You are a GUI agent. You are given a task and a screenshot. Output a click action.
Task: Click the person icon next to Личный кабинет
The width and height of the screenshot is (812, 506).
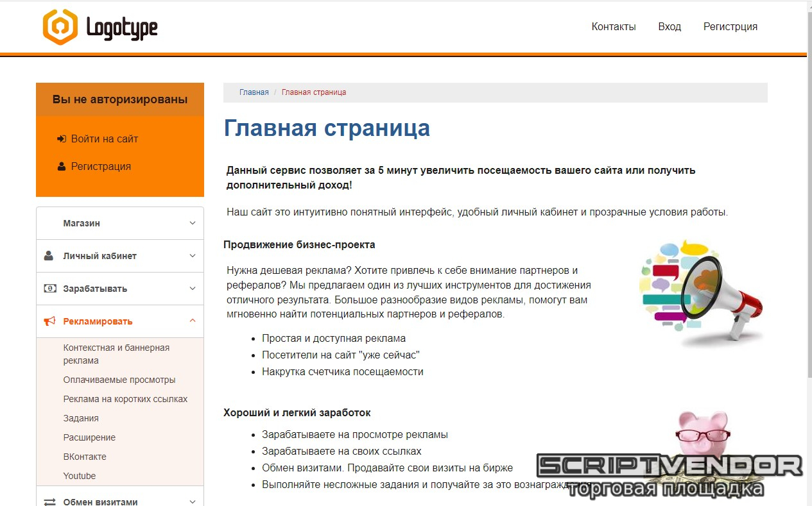click(49, 255)
